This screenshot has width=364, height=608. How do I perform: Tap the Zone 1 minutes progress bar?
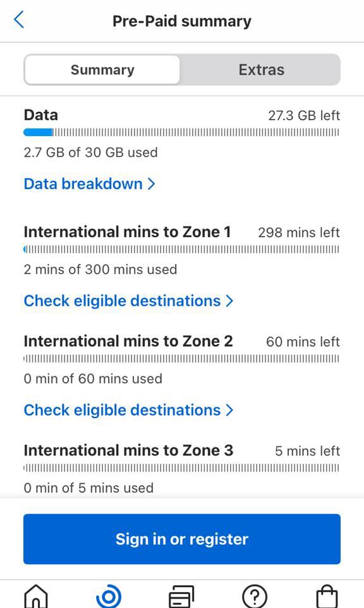coord(182,249)
